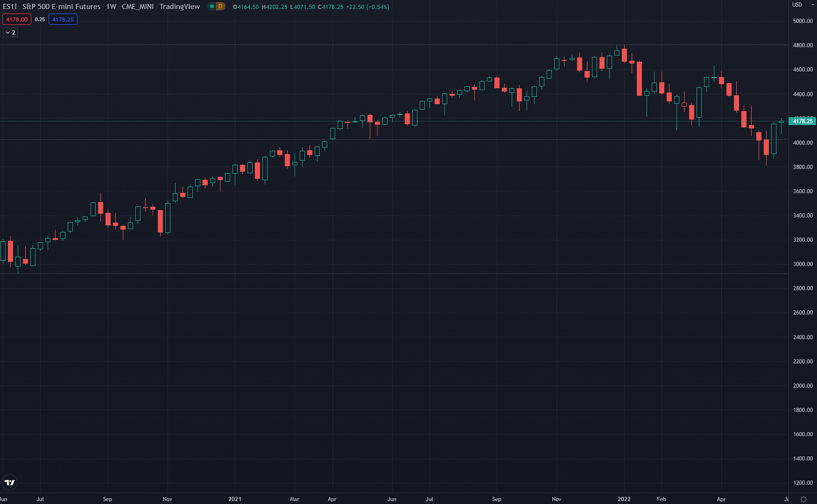Viewport: 817px width, 504px height.
Task: Click the ES1! symbol name
Action: click(x=10, y=7)
